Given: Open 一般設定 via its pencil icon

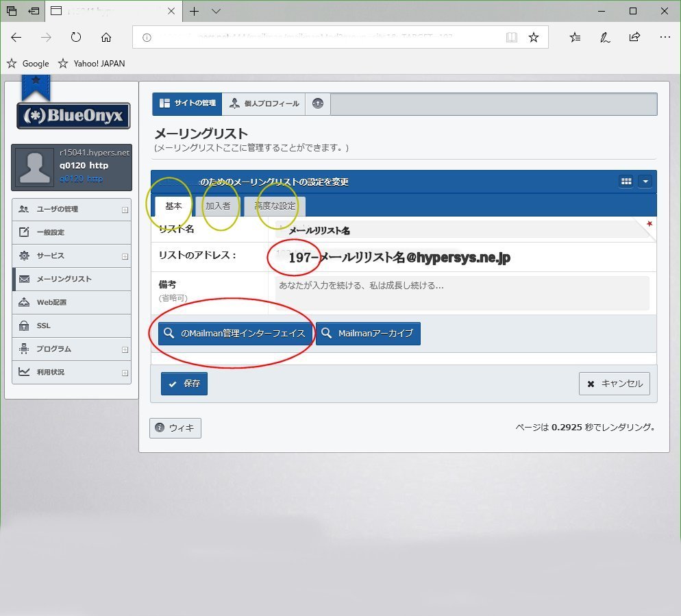Looking at the screenshot, I should click(x=23, y=232).
